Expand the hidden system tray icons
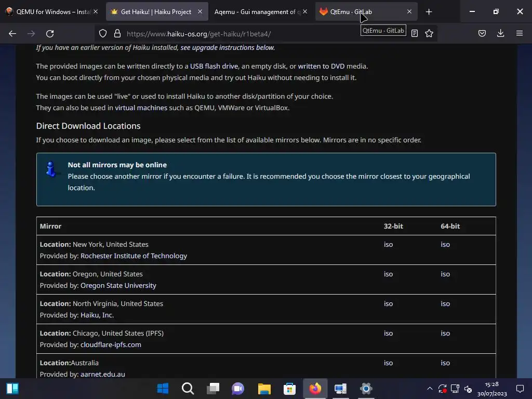Image resolution: width=532 pixels, height=399 pixels. (x=430, y=389)
